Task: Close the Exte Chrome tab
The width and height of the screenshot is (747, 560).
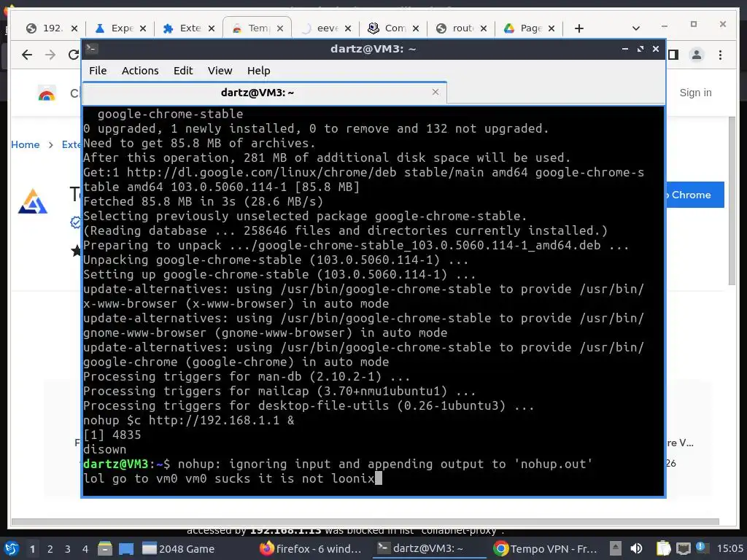Action: 212,28
